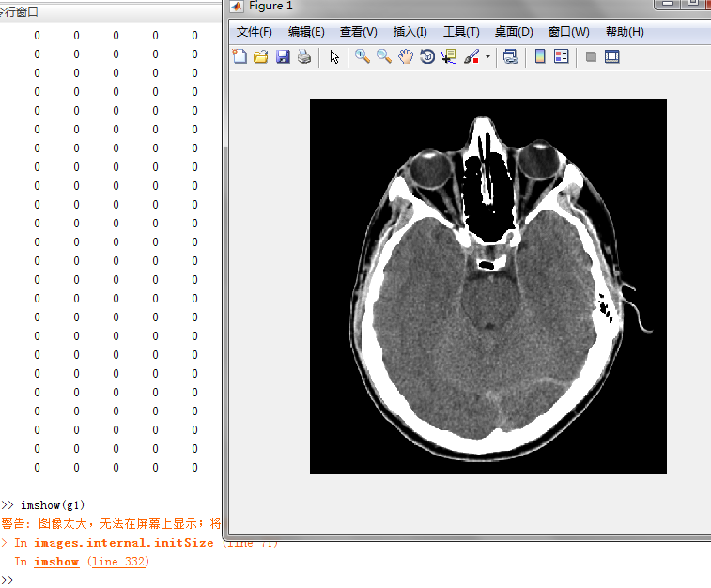
Task: Open the 工具(T) menu
Action: pos(461,32)
